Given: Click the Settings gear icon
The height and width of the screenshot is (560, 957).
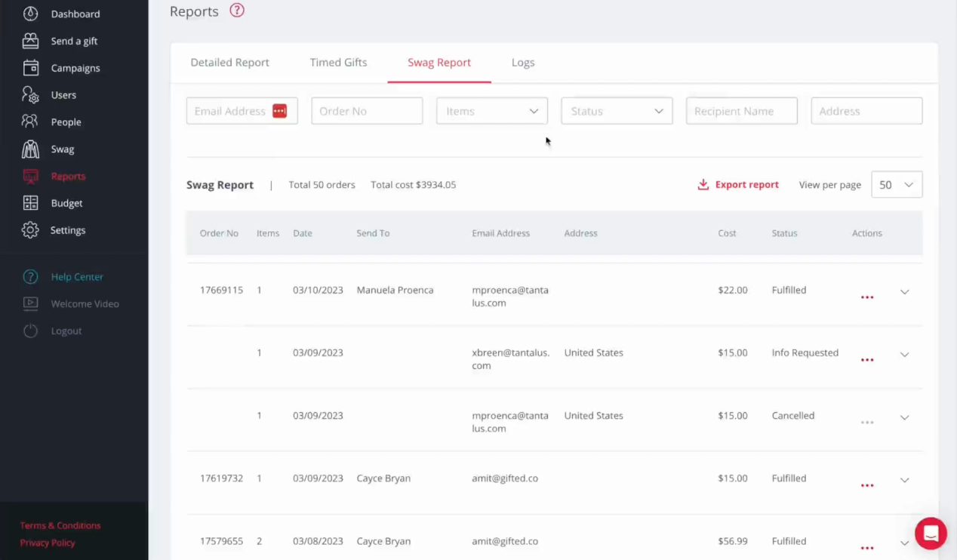Looking at the screenshot, I should [x=30, y=230].
